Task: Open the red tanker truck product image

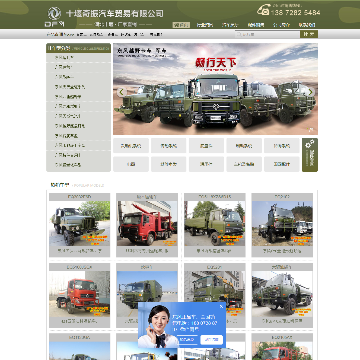Action: click(x=79, y=294)
